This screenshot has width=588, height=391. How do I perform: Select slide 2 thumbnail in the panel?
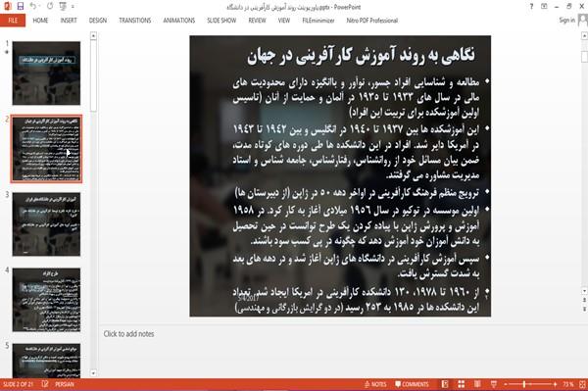click(46, 149)
